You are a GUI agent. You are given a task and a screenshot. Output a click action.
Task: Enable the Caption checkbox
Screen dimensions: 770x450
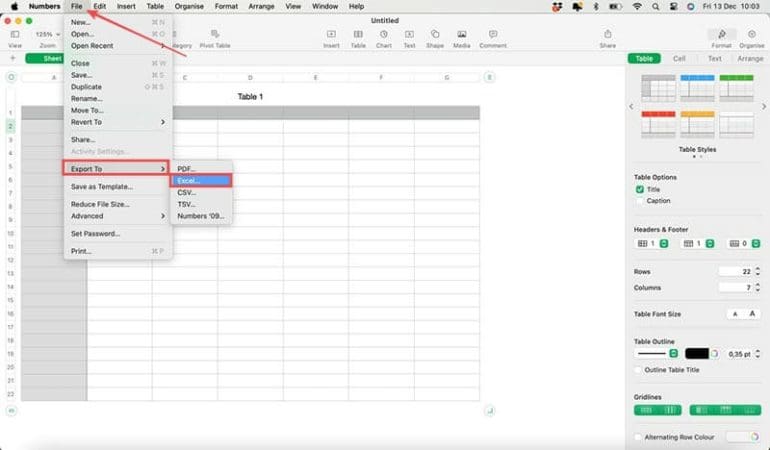tap(639, 201)
